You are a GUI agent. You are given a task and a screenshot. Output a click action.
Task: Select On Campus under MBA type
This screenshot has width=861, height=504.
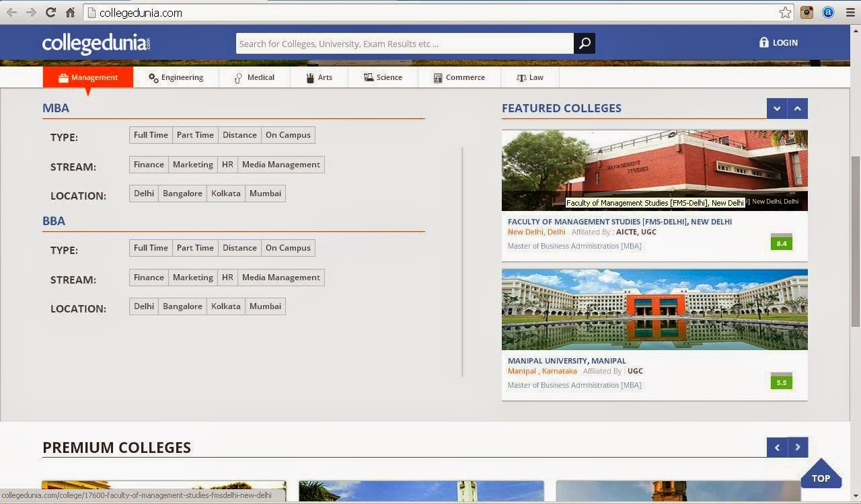[288, 135]
